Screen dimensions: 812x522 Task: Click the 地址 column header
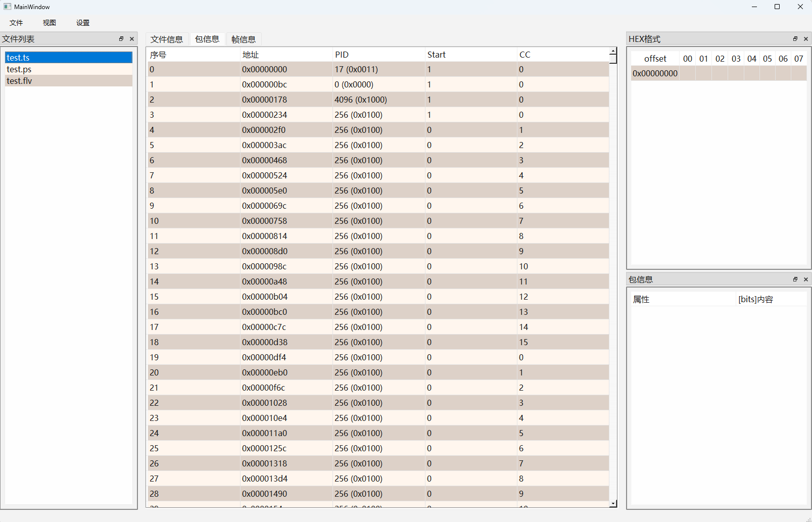(286, 55)
